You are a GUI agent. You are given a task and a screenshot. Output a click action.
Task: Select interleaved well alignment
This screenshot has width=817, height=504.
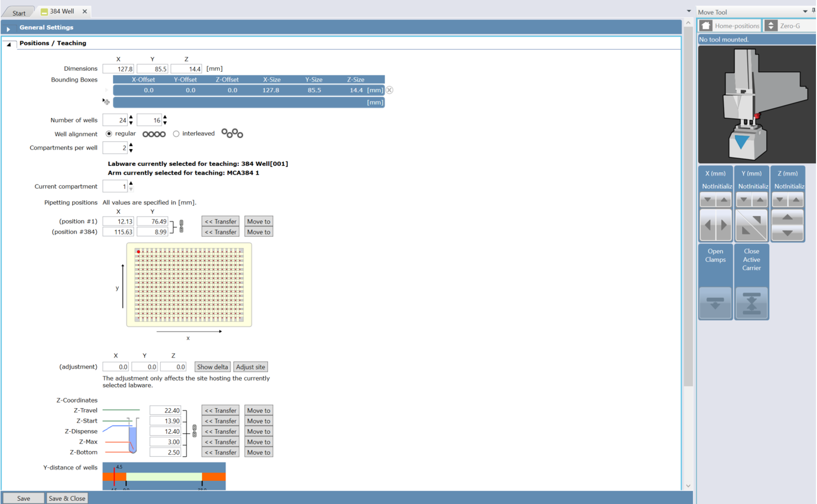coord(176,134)
